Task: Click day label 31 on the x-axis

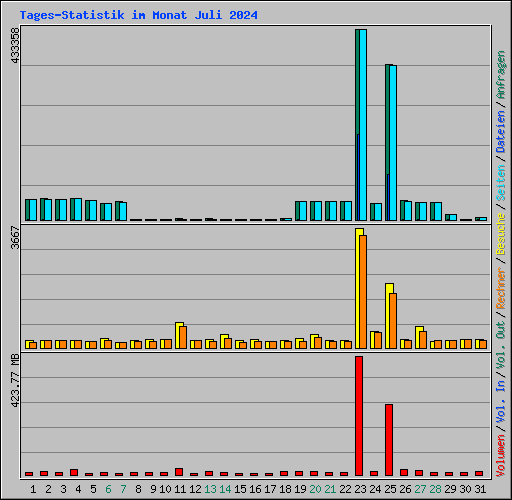Action: coord(480,489)
